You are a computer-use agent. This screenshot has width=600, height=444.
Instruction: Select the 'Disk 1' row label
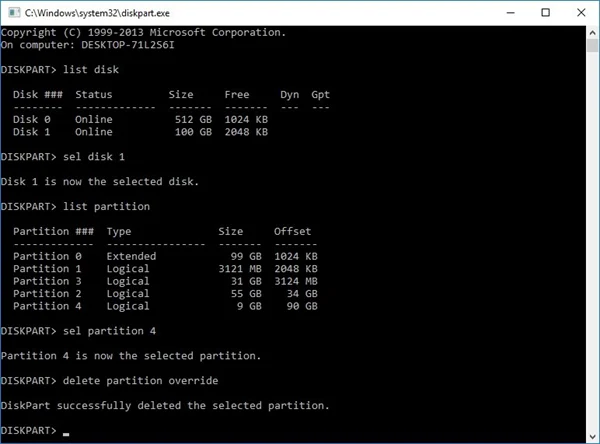pyautogui.click(x=31, y=132)
